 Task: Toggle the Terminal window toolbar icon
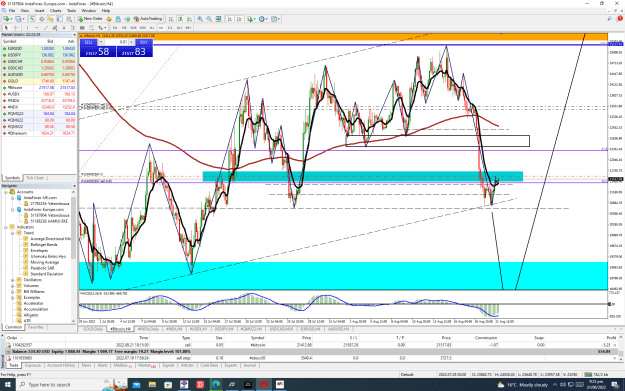pos(60,19)
